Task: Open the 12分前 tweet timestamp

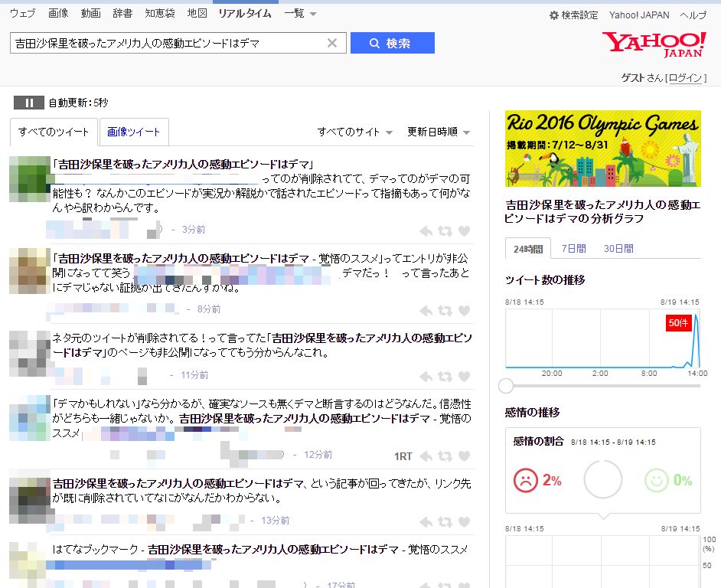Action: click(x=318, y=455)
